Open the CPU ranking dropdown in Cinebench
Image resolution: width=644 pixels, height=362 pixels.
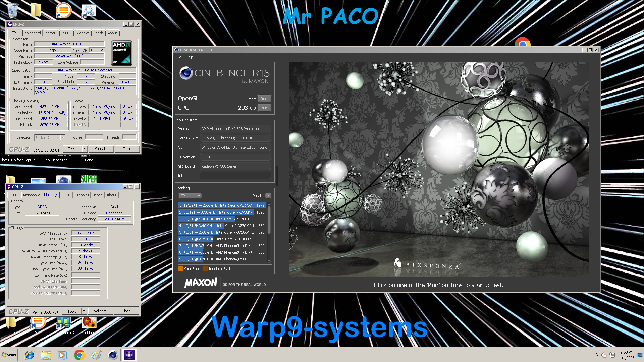tap(190, 196)
